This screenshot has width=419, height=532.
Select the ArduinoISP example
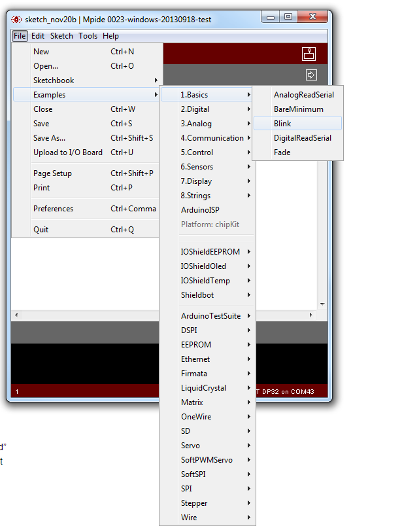point(200,210)
